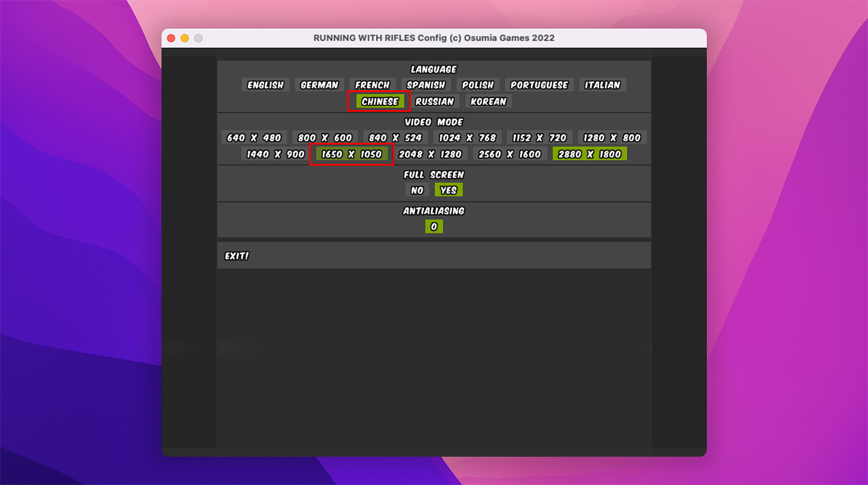Choose 1024 x 768 resolution
The height and width of the screenshot is (485, 868).
(468, 138)
